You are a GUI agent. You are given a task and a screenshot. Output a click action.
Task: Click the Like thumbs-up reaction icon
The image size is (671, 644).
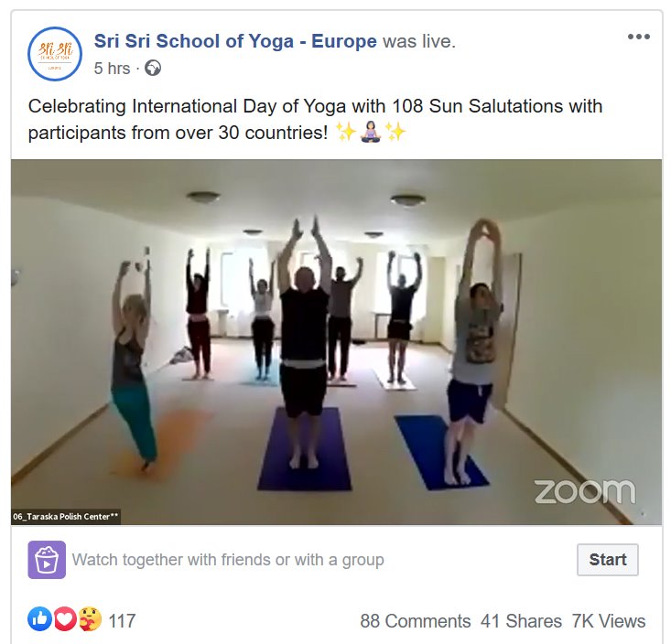(x=39, y=619)
